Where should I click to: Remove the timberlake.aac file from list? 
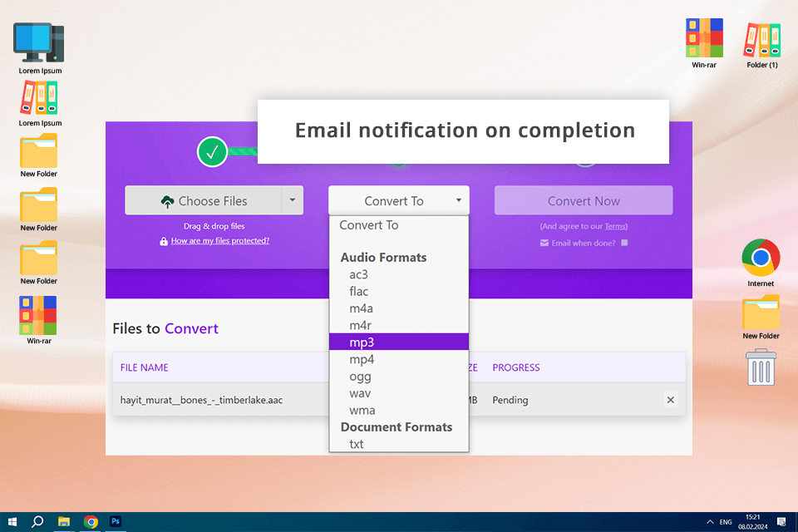click(670, 400)
